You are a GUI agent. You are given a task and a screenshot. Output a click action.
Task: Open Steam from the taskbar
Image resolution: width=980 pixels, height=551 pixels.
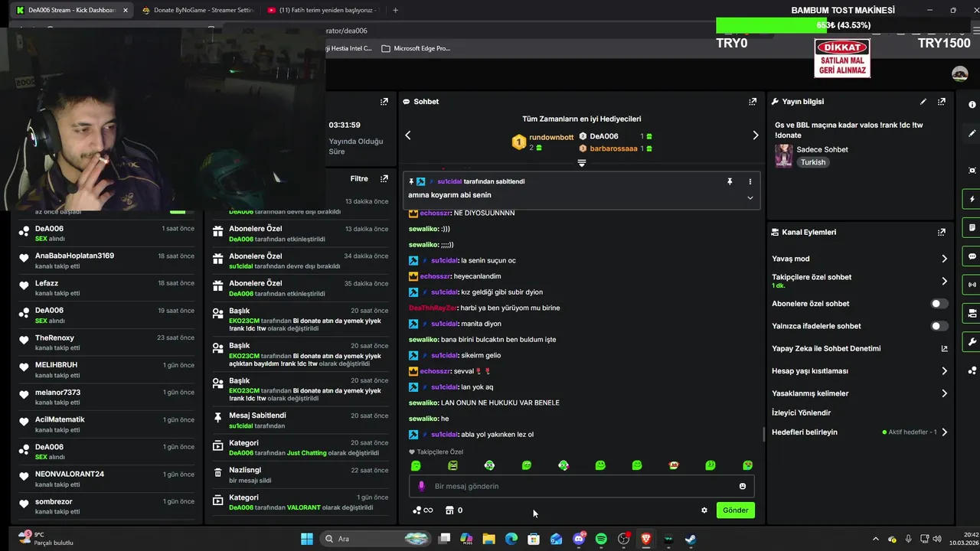[690, 539]
